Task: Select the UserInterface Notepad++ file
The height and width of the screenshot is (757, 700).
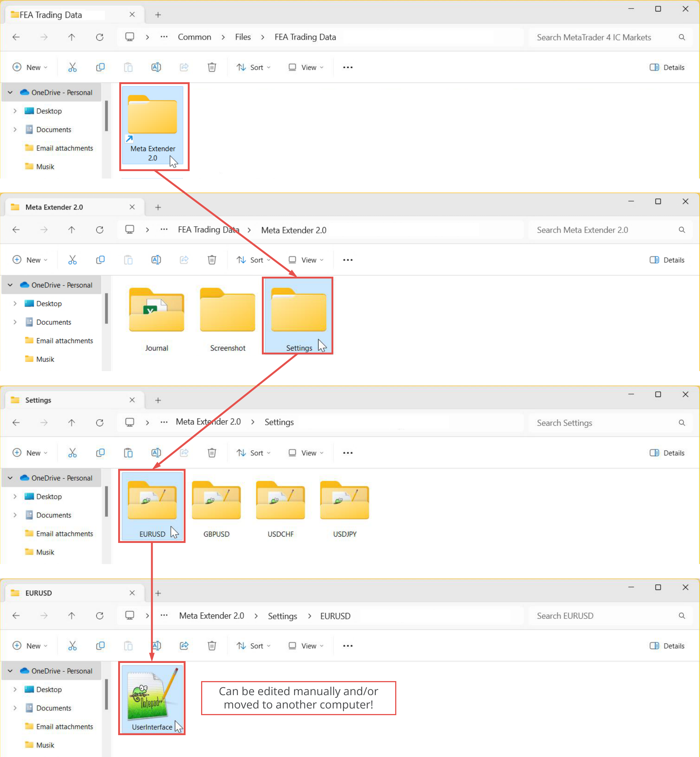Action: pos(152,699)
